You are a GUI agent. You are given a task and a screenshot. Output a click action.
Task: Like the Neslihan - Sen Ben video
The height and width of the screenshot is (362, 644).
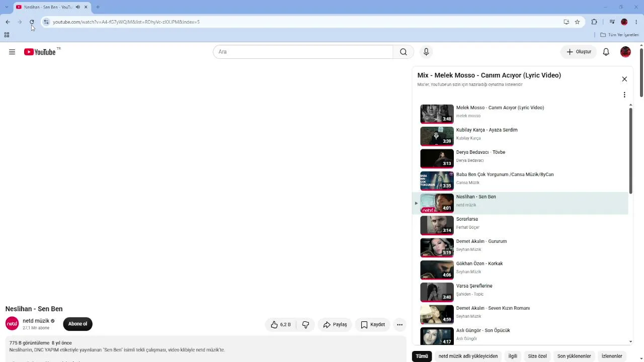click(x=281, y=325)
